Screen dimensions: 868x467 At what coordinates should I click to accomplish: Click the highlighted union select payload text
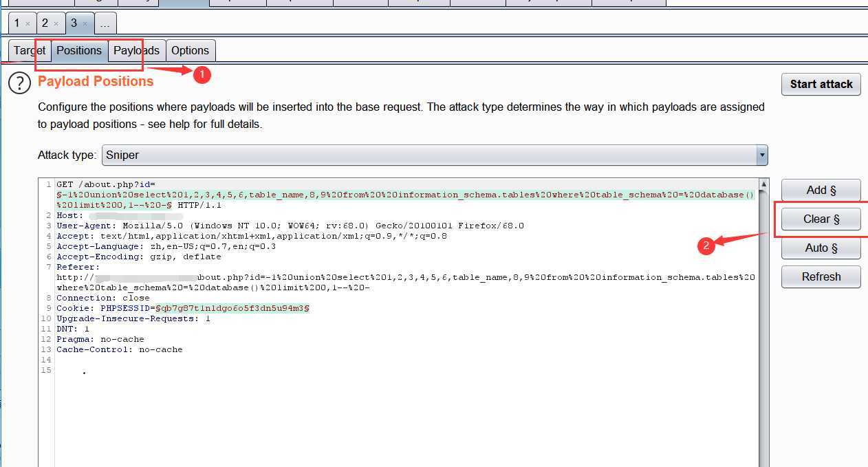tap(405, 195)
